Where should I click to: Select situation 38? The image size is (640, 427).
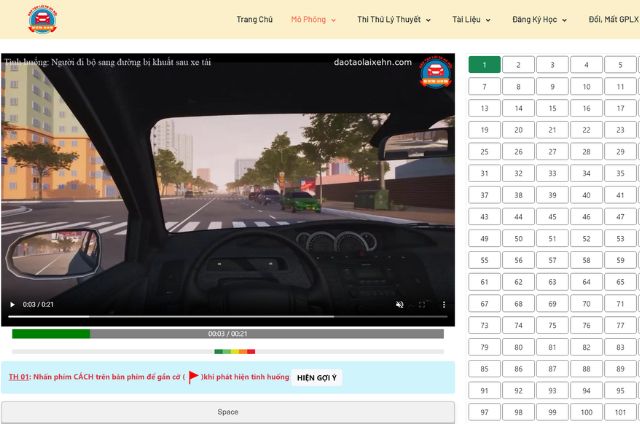tap(518, 195)
